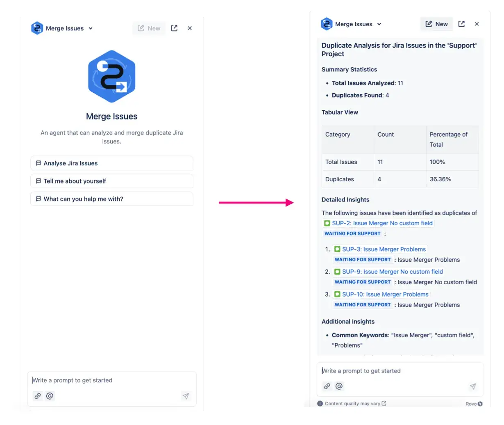Screen dimensions: 504x425
Task: Expand Merge Issues dropdown in left panel
Action: [91, 28]
